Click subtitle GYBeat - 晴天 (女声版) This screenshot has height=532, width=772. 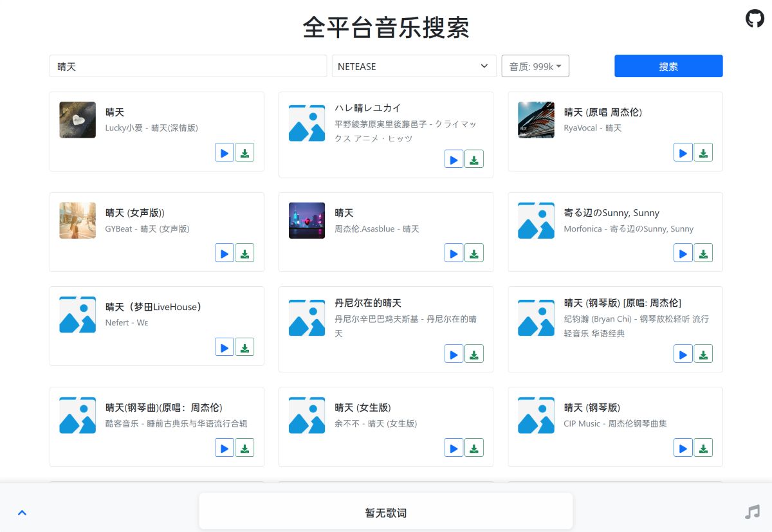point(147,229)
